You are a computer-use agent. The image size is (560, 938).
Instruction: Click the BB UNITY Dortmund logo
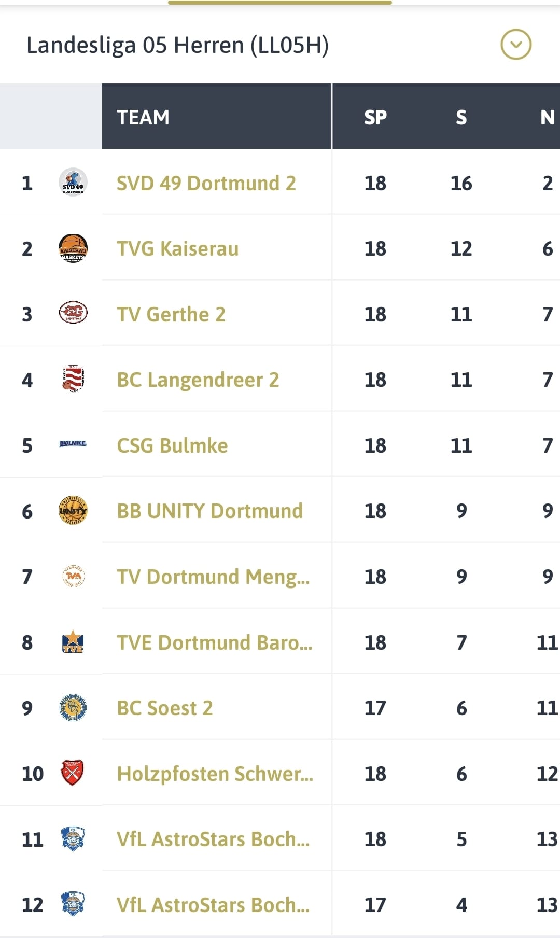[x=73, y=511]
